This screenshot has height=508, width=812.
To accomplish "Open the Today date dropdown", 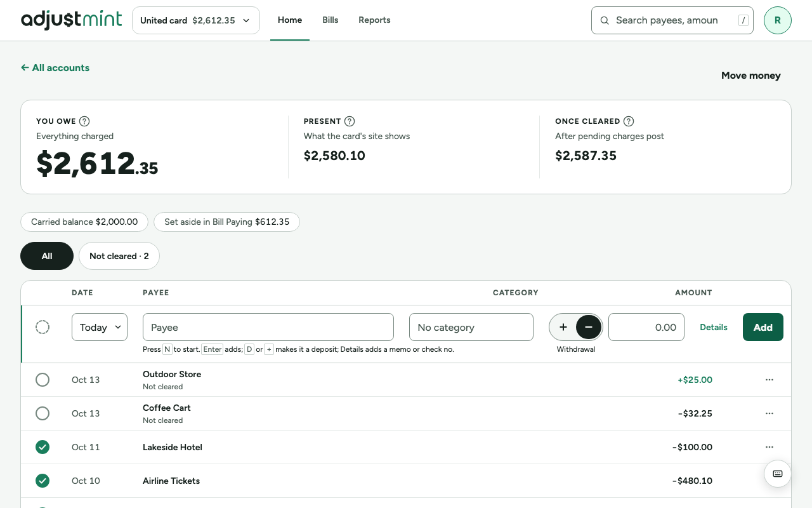I will 100,327.
